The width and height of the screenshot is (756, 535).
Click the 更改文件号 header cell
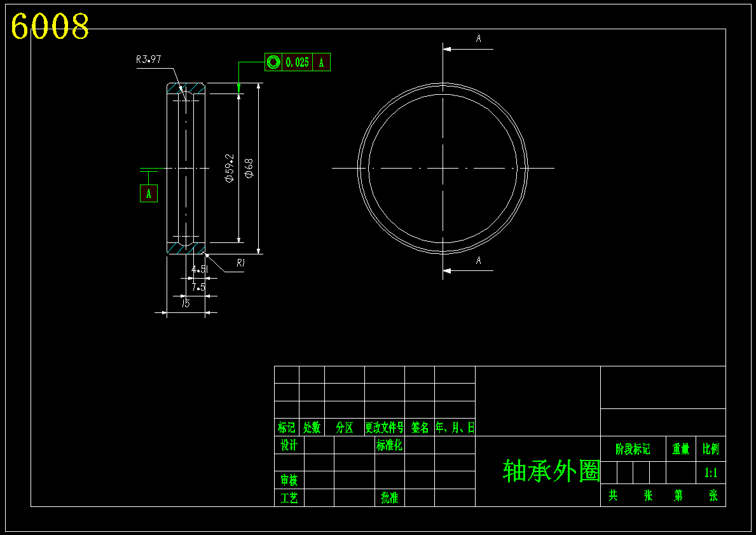pyautogui.click(x=384, y=428)
